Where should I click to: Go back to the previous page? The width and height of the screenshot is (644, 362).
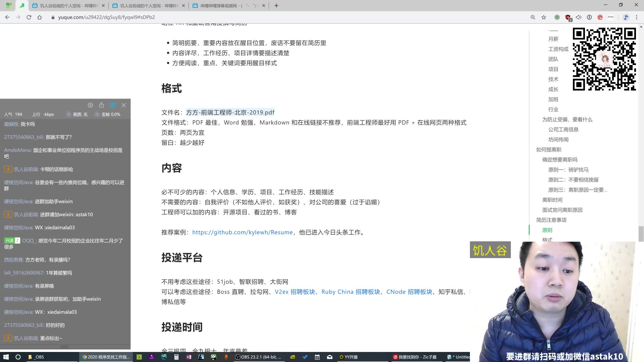(7, 17)
